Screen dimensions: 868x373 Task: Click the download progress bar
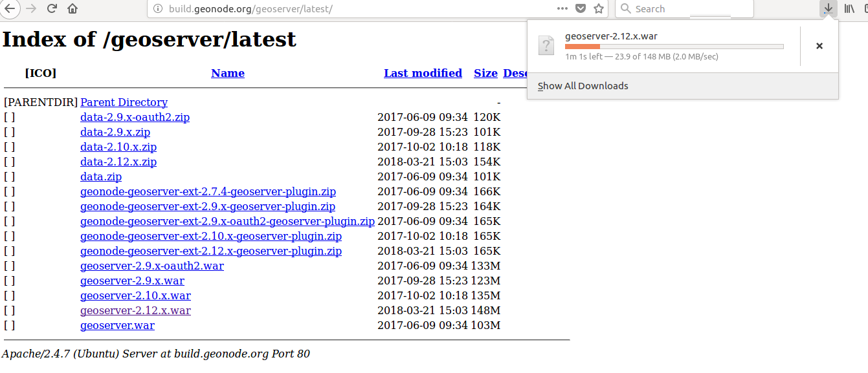(x=674, y=47)
